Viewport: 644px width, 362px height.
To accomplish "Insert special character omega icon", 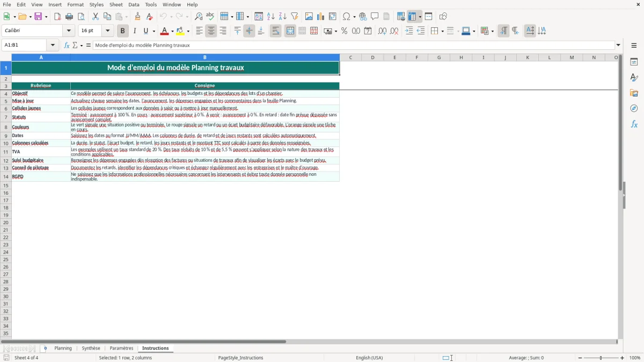I will coord(347,17).
